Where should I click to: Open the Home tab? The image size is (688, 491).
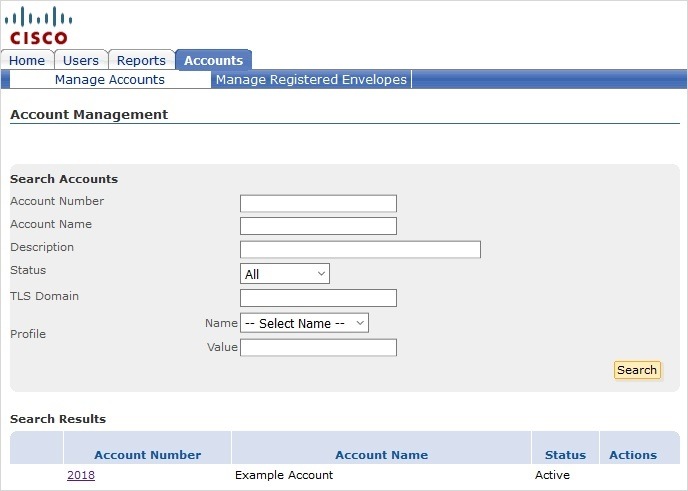point(27,60)
